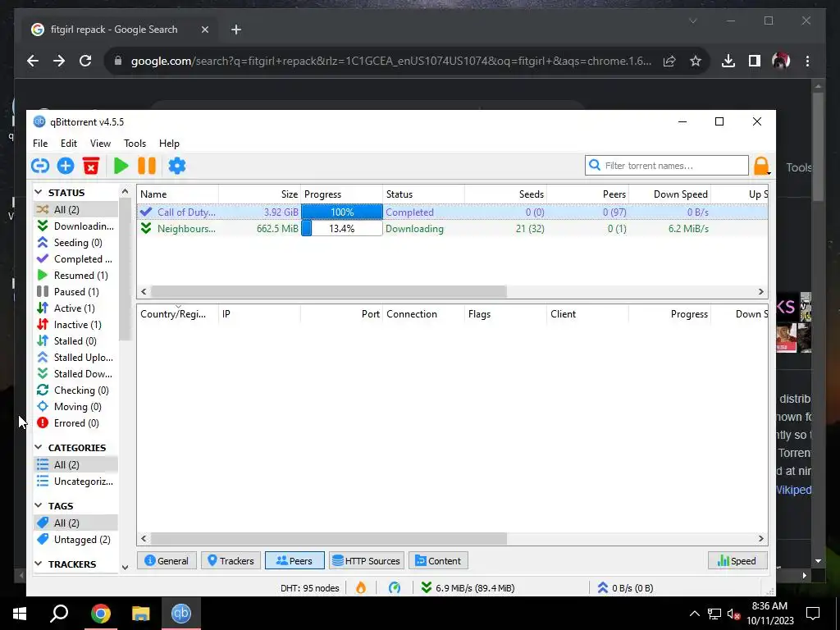Select All (2) under TAGS

[x=75, y=523]
